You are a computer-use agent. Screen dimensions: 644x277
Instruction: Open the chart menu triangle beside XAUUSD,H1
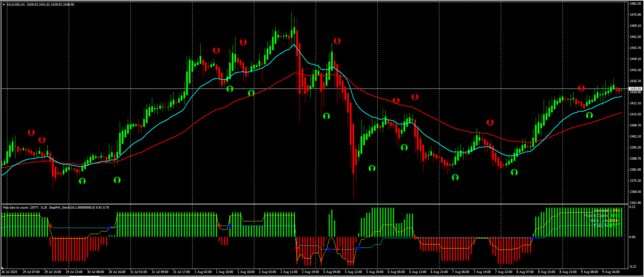pos(4,5)
